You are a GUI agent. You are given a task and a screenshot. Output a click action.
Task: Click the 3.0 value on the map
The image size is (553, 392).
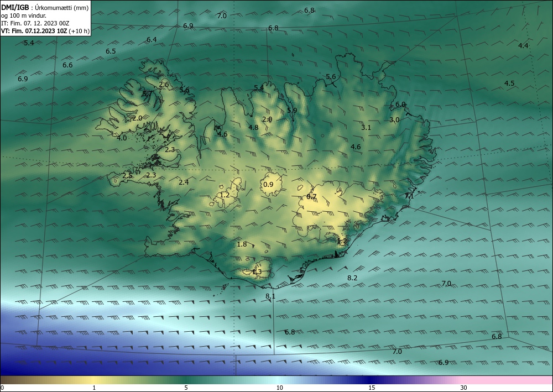394,120
